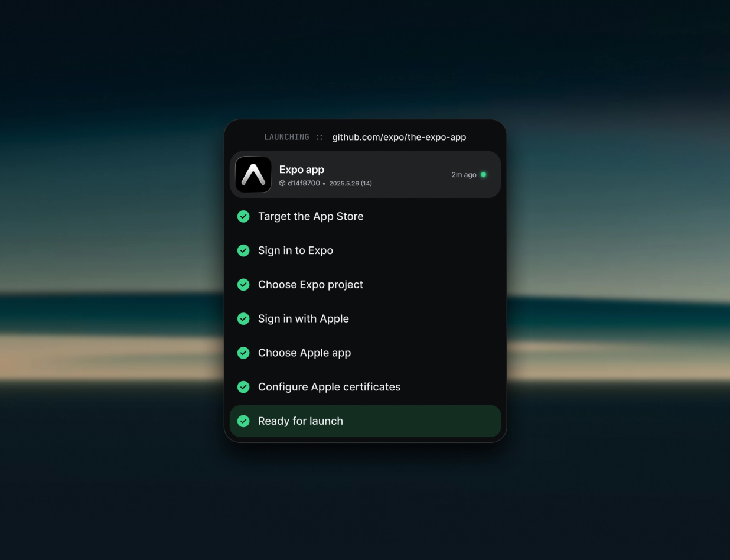Click checkmark icon for Sign in with Apple
This screenshot has height=560, width=730.
point(243,318)
